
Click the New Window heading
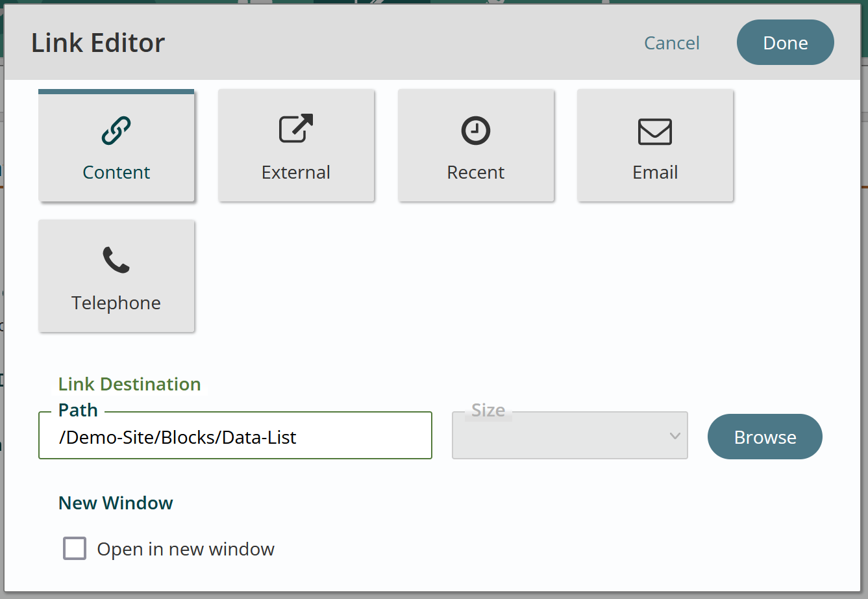coord(116,503)
